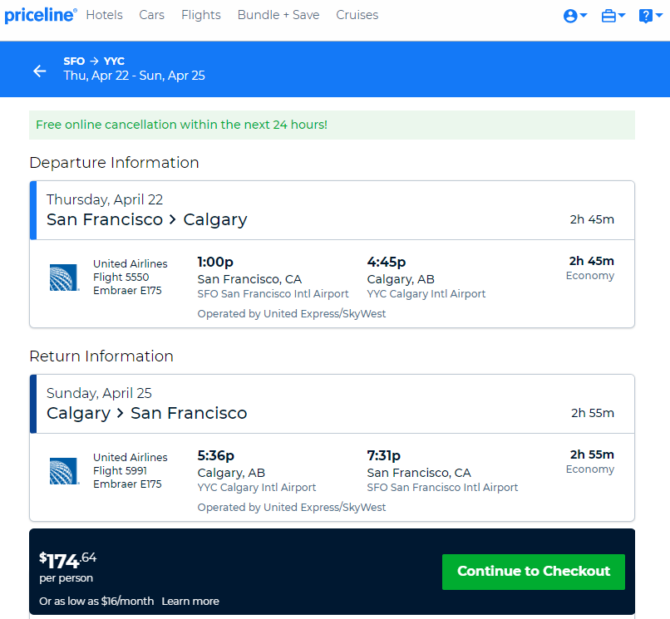Click United Airlines logo on return flight
This screenshot has width=670, height=619.
click(64, 471)
